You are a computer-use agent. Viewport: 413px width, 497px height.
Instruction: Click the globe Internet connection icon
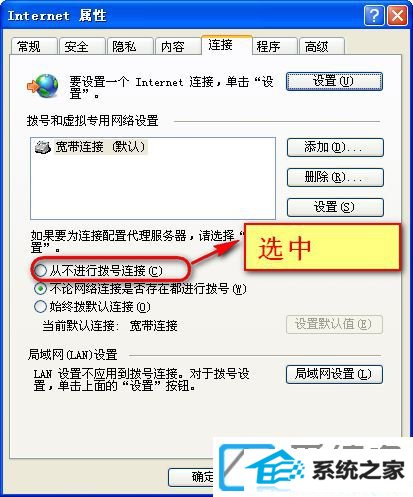(43, 86)
